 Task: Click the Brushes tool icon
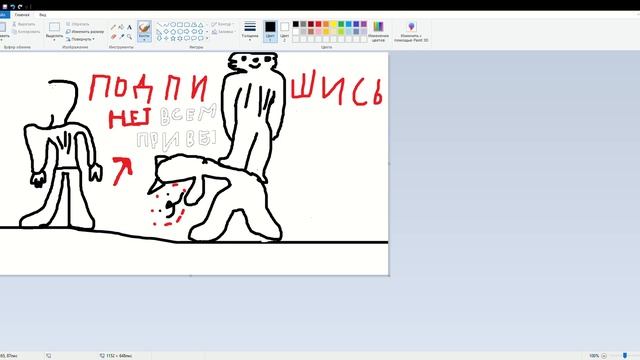pos(144,28)
